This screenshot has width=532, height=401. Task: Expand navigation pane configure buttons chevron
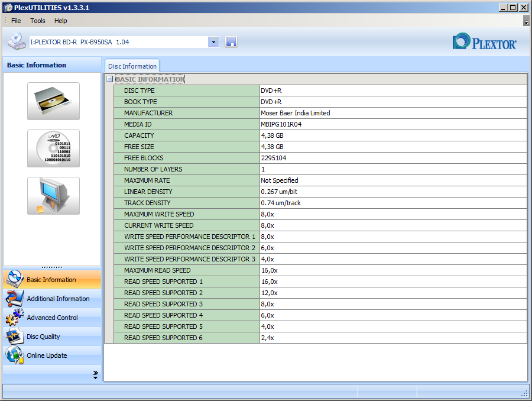[95, 374]
